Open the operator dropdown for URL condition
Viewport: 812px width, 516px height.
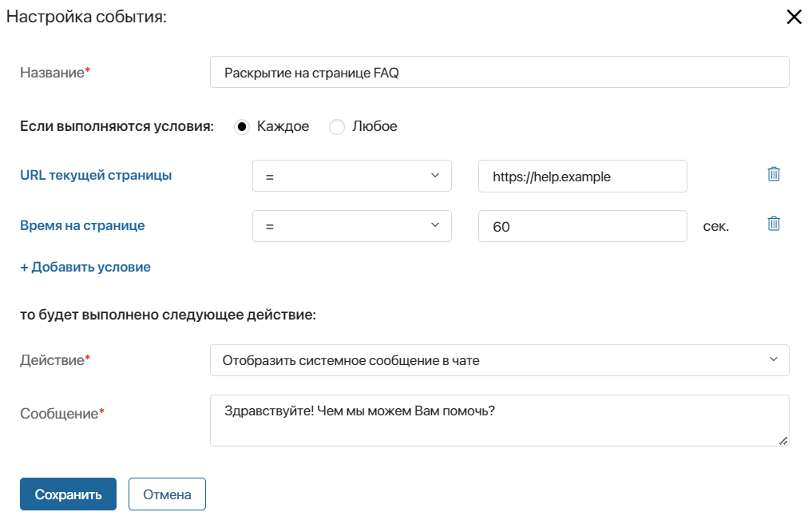point(351,177)
